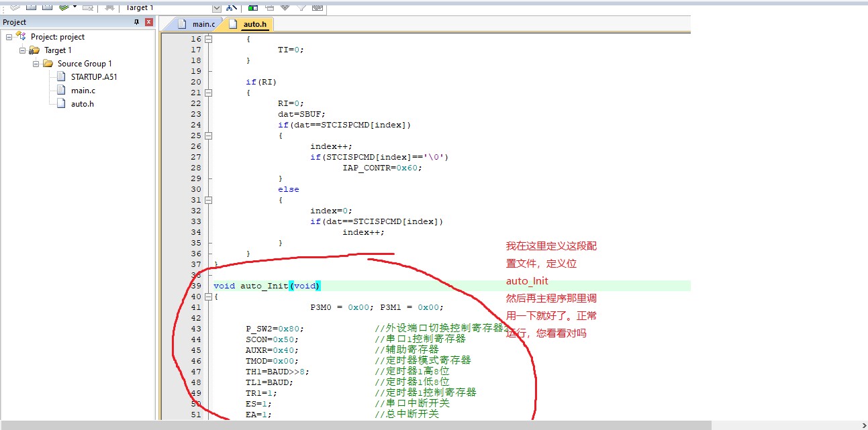Click the '//串口中断开关' comment

[412, 404]
